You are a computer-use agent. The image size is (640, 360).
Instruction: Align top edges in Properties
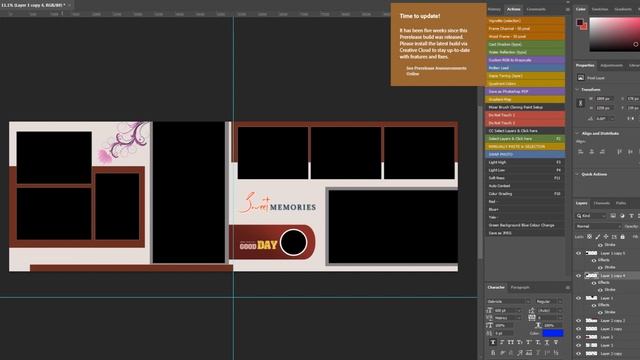pyautogui.click(x=620, y=152)
